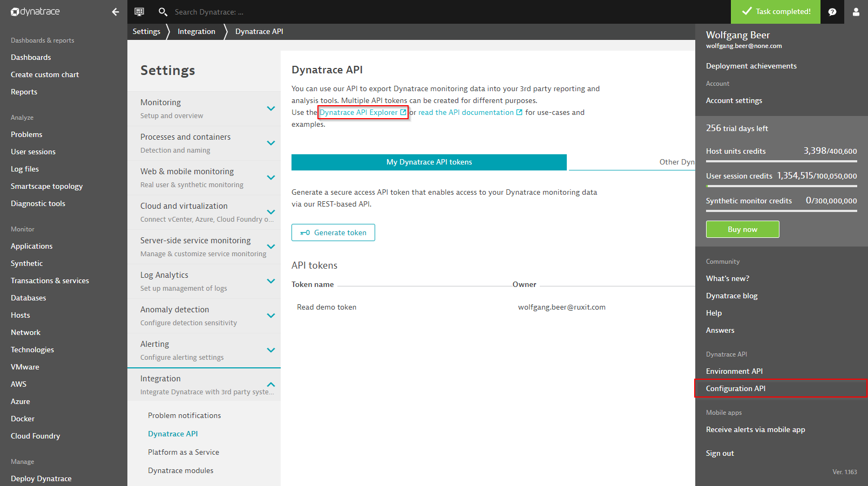Screen dimensions: 868x486
Task: Click the Task completed checkmark notification
Action: [x=776, y=12]
